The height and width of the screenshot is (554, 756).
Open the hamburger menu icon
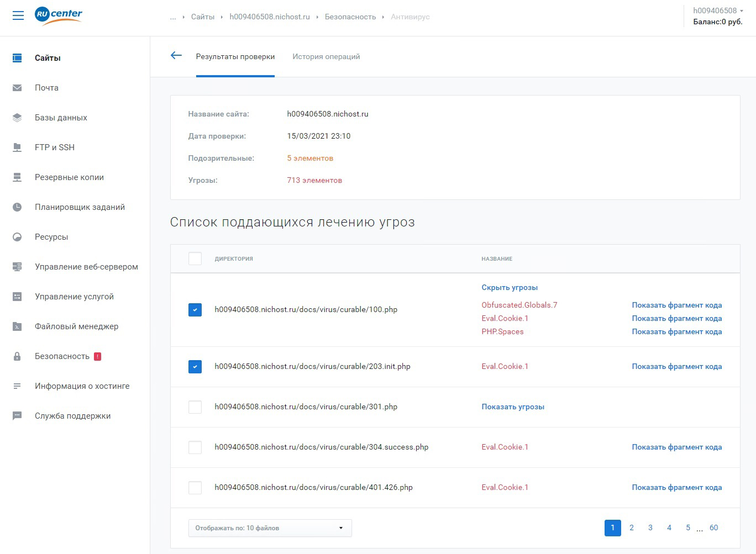click(18, 16)
